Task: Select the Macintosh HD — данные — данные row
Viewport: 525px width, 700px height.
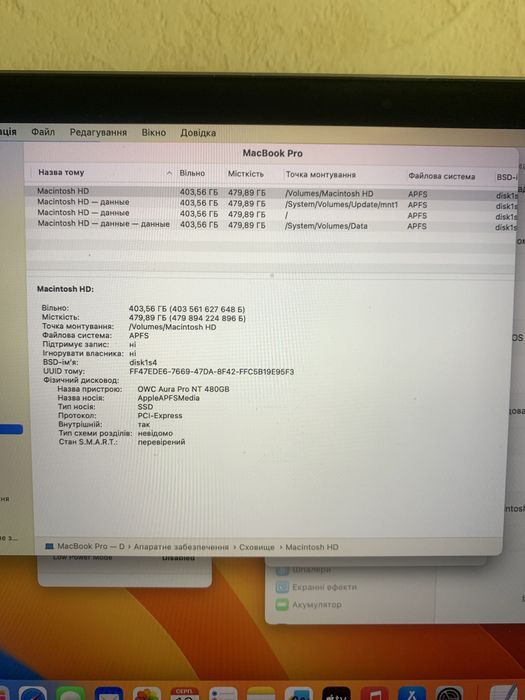Action: click(x=271, y=225)
